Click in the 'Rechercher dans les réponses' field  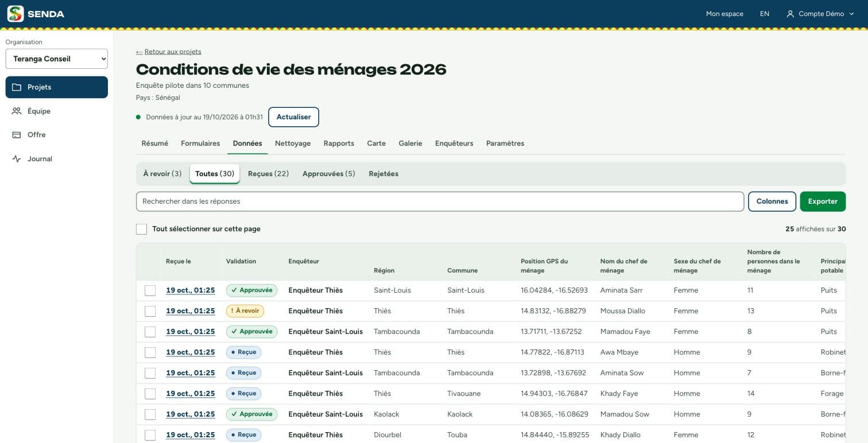[x=440, y=201]
